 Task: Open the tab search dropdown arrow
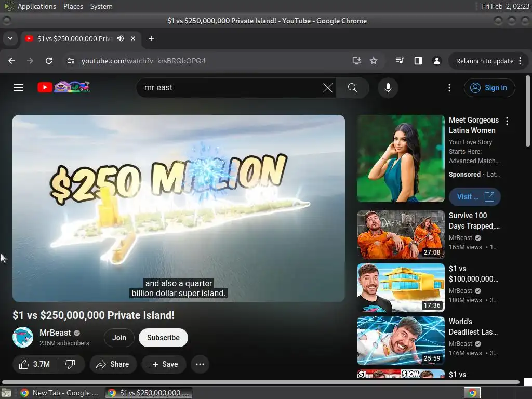[x=10, y=38]
